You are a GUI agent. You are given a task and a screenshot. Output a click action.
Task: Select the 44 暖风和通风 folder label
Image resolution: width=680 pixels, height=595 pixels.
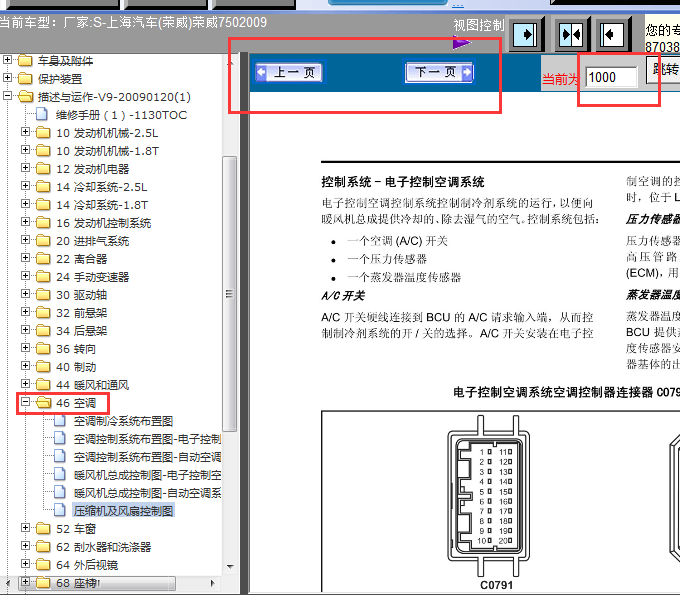[92, 385]
